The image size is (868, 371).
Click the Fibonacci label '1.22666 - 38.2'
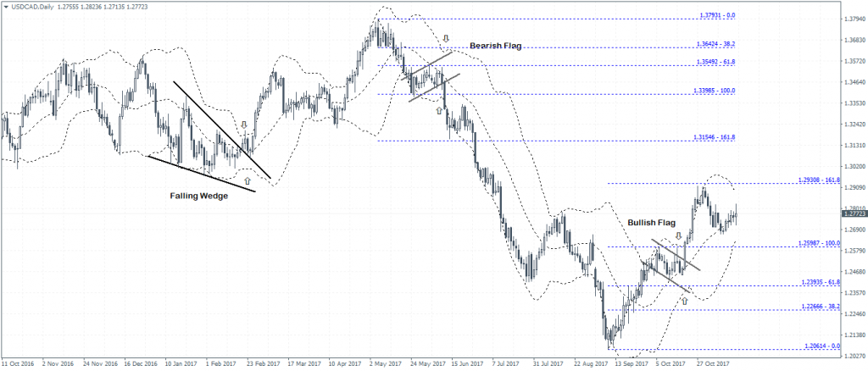pyautogui.click(x=821, y=307)
